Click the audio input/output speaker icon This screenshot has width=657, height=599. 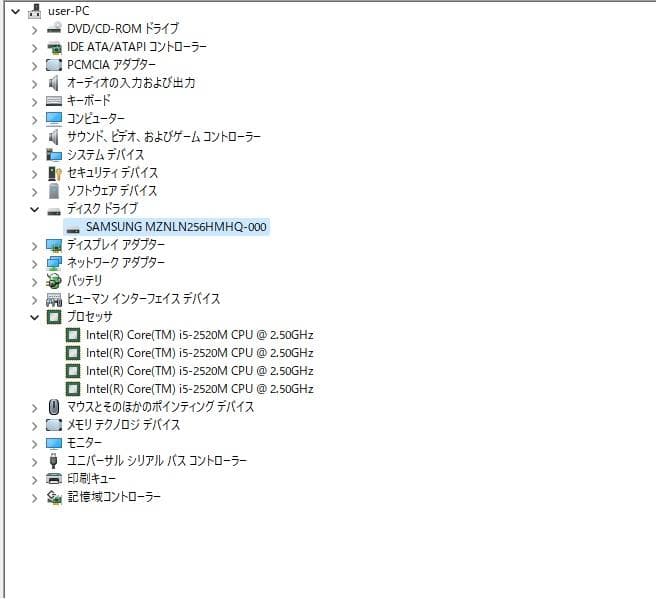54,83
